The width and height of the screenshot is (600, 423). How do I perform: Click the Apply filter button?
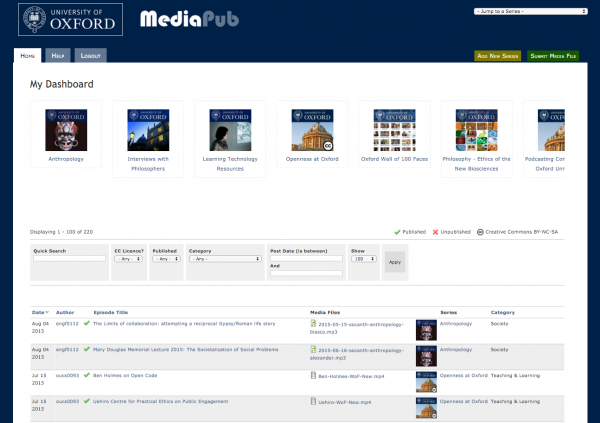[395, 262]
